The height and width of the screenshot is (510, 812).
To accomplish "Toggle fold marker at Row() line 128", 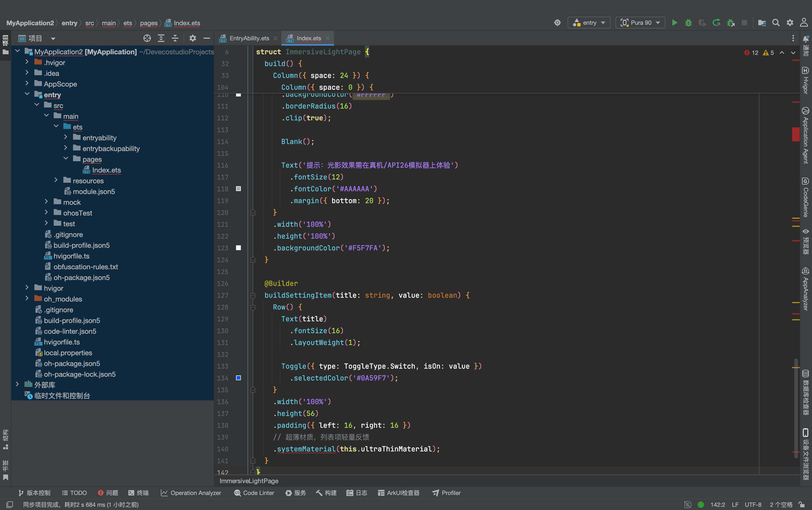I will click(253, 307).
